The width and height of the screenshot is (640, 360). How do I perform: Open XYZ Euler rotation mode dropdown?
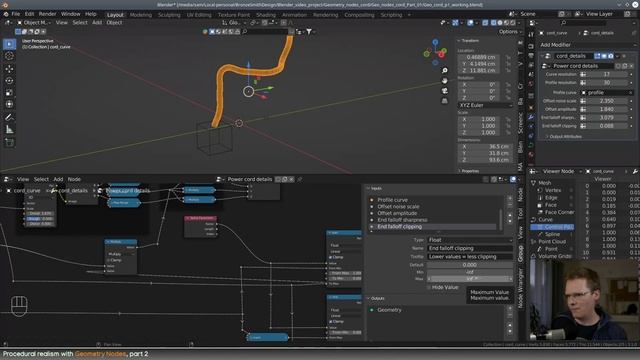pos(485,105)
